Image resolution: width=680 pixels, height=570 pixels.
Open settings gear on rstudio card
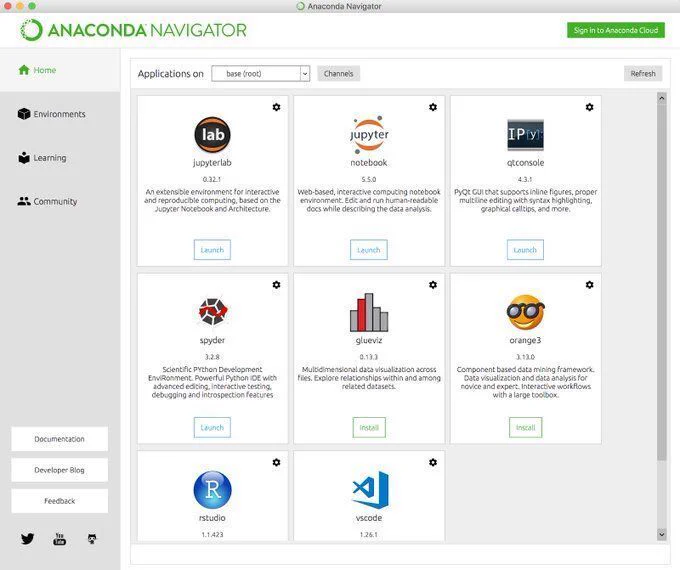coord(276,462)
